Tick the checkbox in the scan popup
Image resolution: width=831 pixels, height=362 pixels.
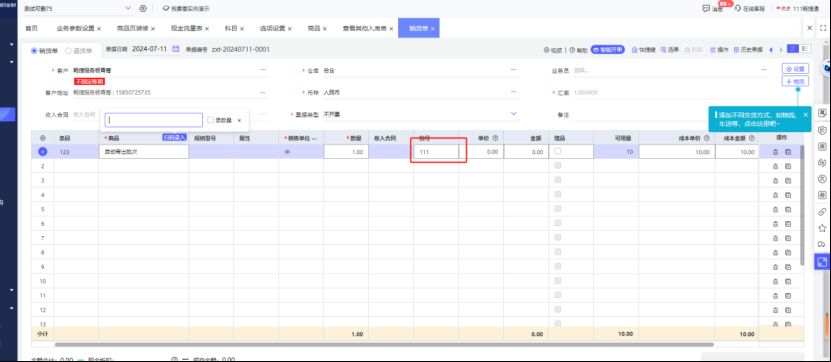coord(210,120)
